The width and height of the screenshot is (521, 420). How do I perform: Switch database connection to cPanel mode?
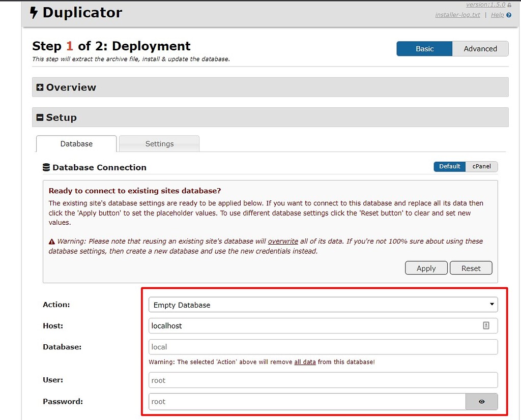482,166
